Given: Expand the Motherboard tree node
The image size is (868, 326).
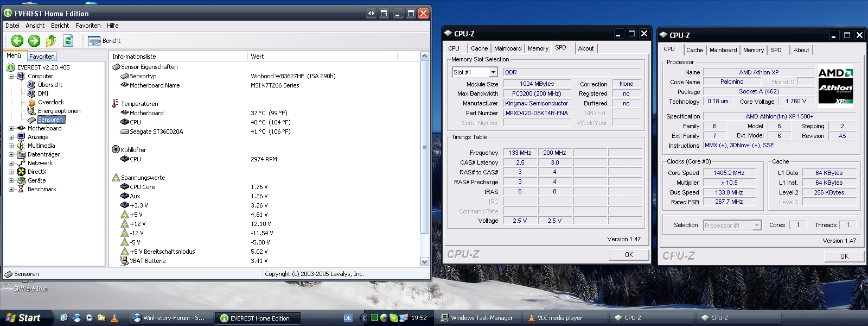Looking at the screenshot, I should (11, 128).
